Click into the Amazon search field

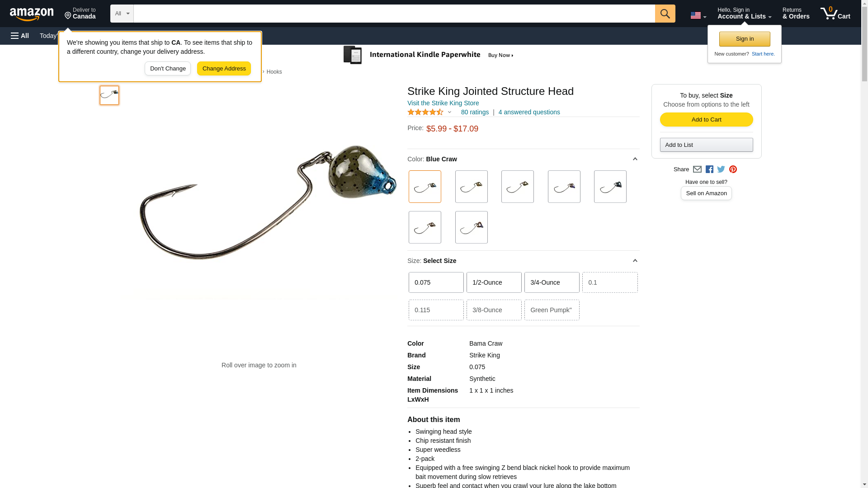[394, 14]
